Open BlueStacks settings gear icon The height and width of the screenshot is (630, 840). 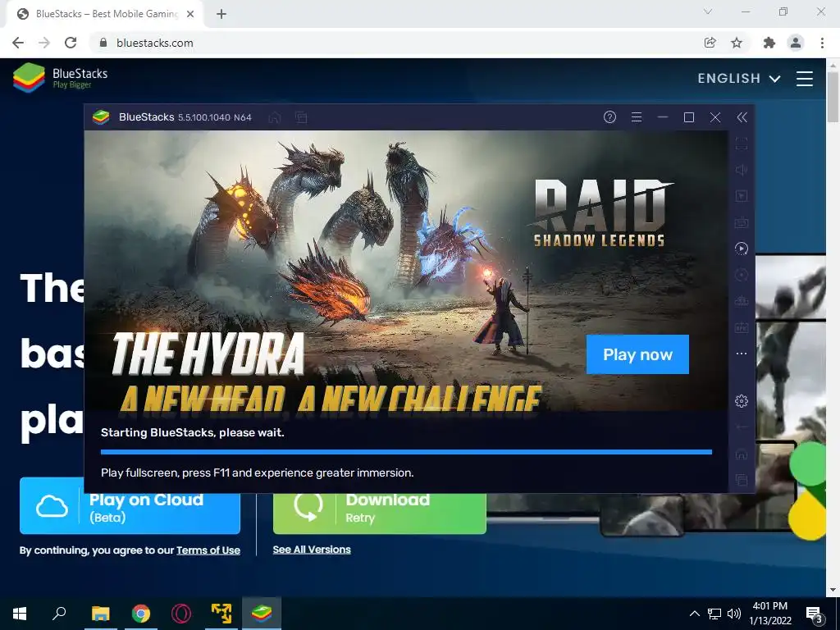[x=742, y=400]
